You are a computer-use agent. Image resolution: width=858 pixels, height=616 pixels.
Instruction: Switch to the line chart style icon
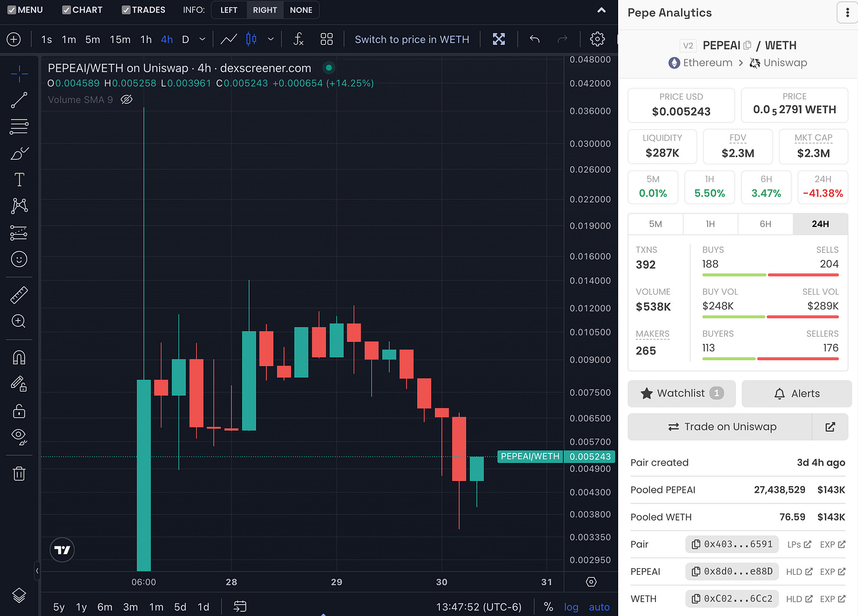[229, 39]
